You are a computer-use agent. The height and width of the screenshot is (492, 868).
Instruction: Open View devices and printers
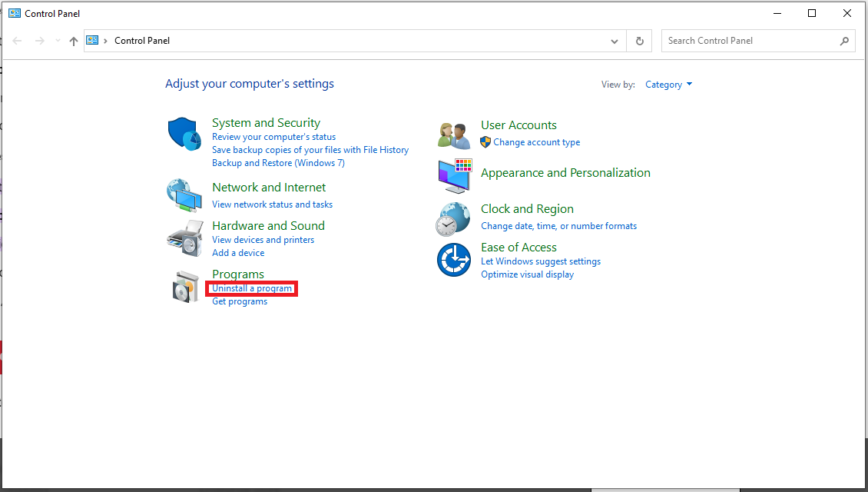click(x=263, y=240)
